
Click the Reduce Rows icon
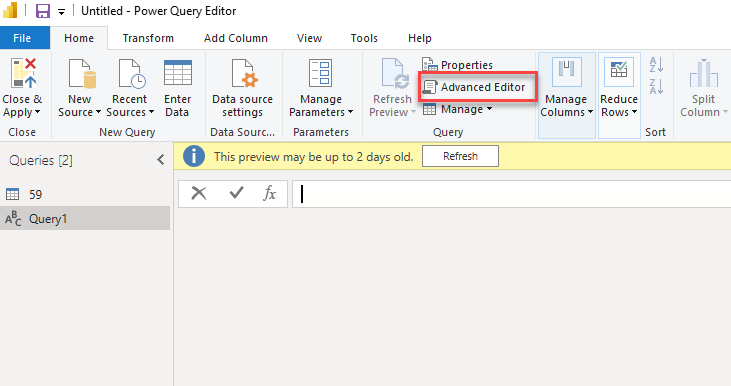619,72
